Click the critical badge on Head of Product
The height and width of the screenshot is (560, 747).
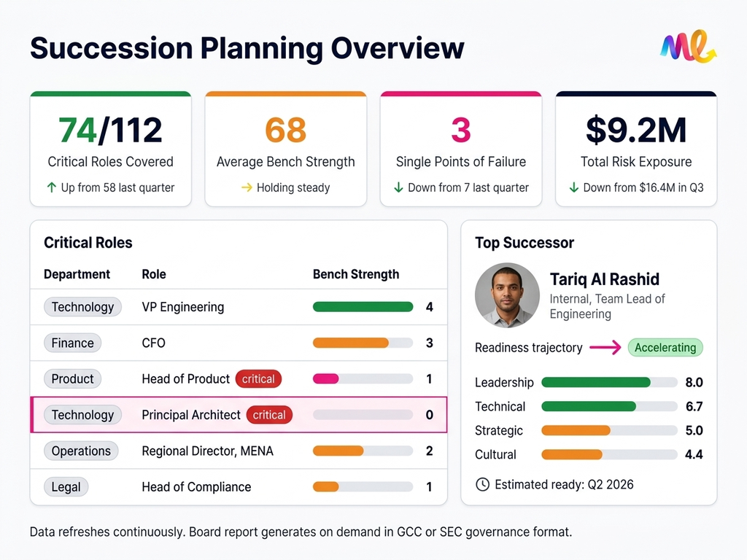258,379
